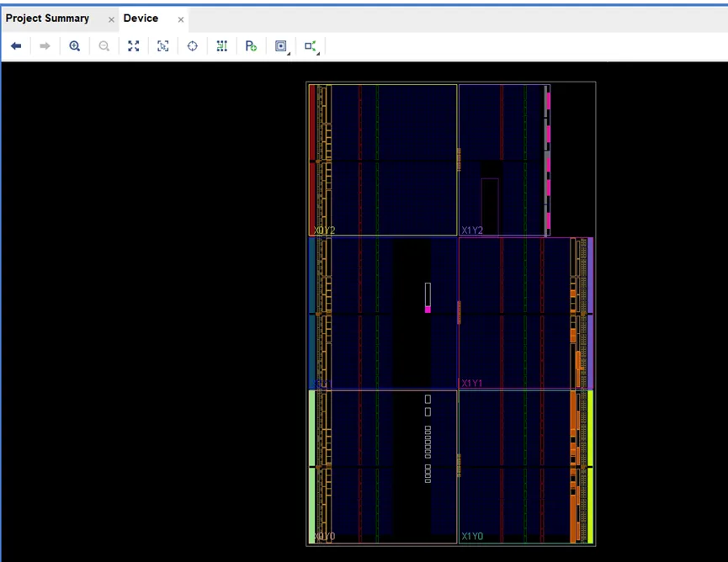Click the Zoom Out magnifier icon
The width and height of the screenshot is (728, 562).
pos(104,46)
